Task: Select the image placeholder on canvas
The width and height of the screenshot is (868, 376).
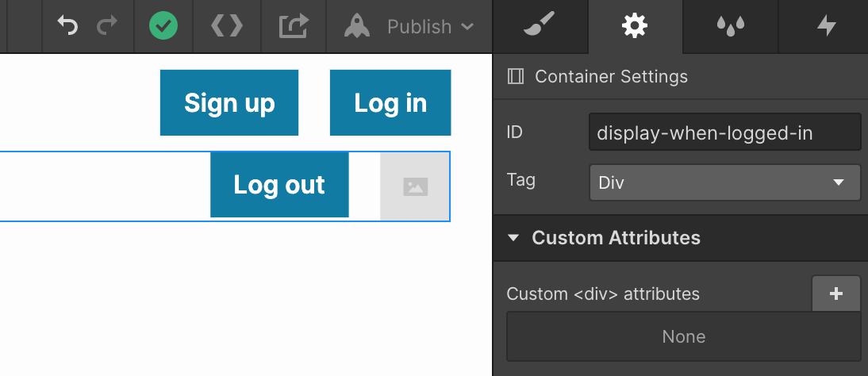Action: [x=415, y=186]
